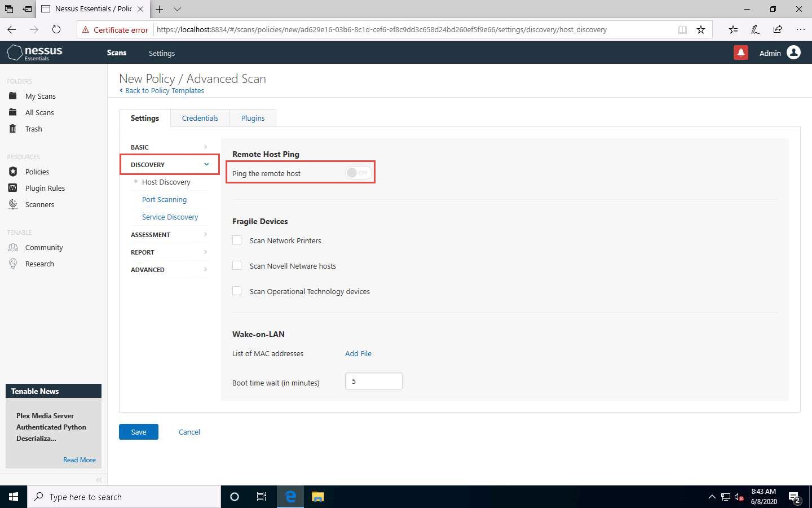812x508 pixels.
Task: Open Scans in top navigation
Action: click(117, 52)
